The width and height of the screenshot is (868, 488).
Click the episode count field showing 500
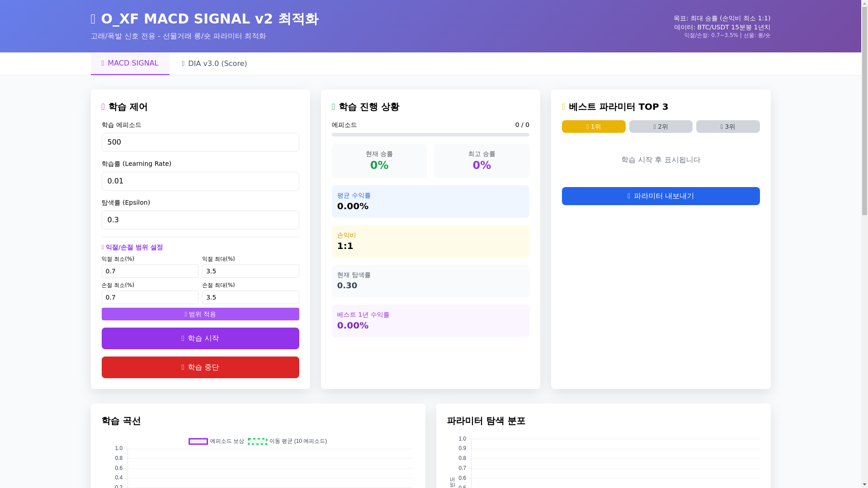point(200,142)
